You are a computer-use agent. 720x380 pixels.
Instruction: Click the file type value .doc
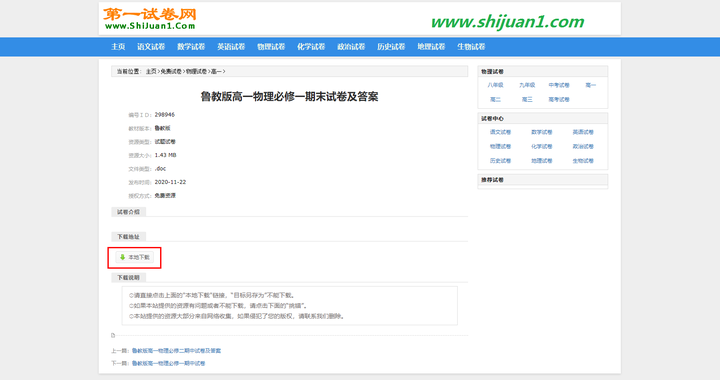coord(160,168)
